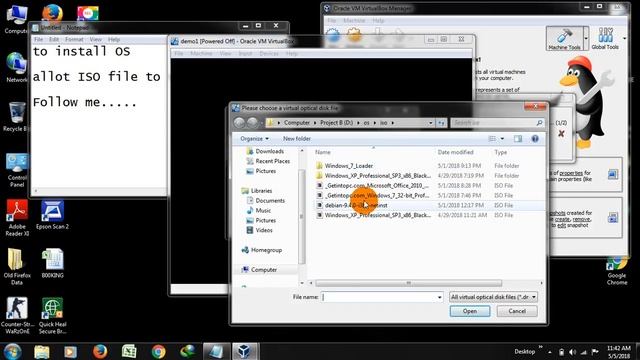
Task: Click the 'create' snapshot link
Action: [x=562, y=219]
